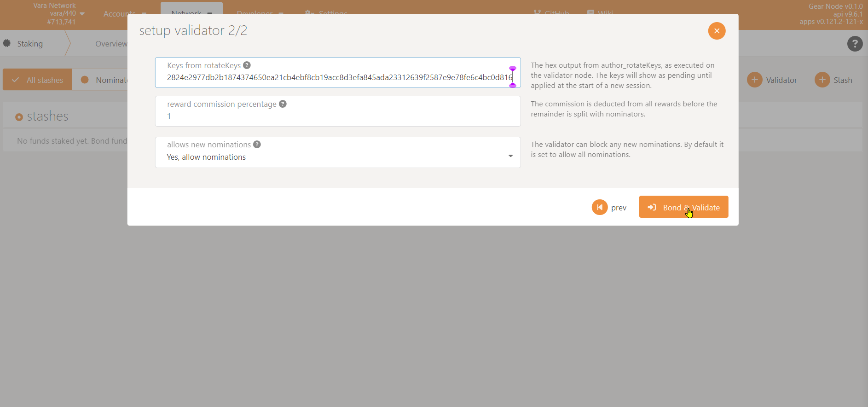This screenshot has height=407, width=868.
Task: Edit the reward commission percentage field
Action: pyautogui.click(x=338, y=111)
